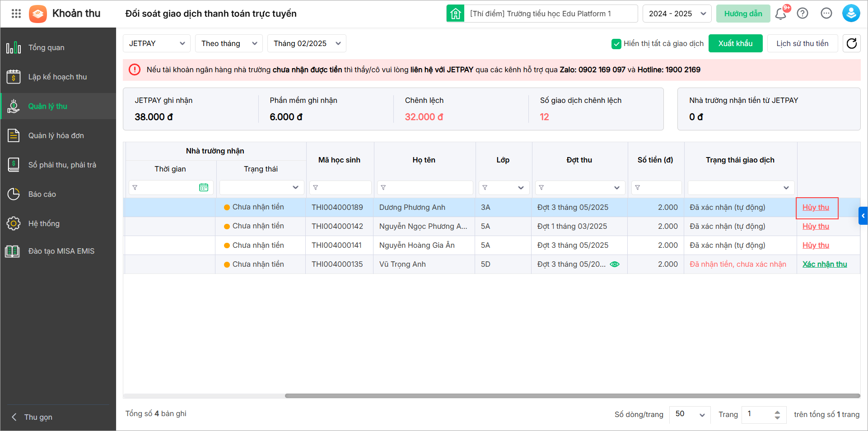Click the chat messages bubble icon
This screenshot has height=431, width=868.
point(826,14)
